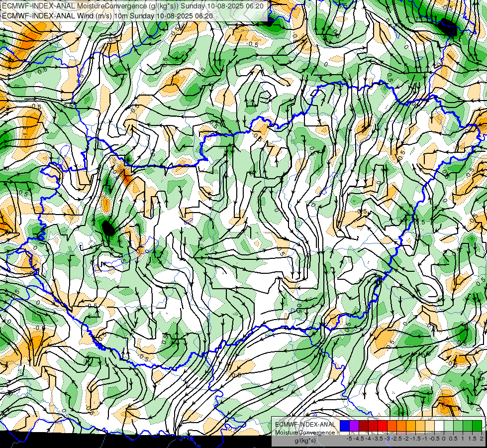This screenshot has width=487, height=448.
Task: Click the g/(kg*s) unit label in legend
Action: [x=305, y=441]
